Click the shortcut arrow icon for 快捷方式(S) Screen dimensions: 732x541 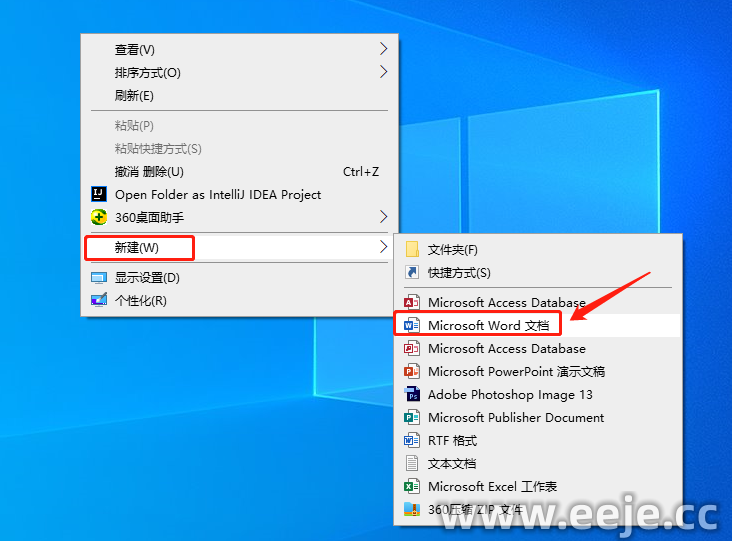(x=412, y=272)
